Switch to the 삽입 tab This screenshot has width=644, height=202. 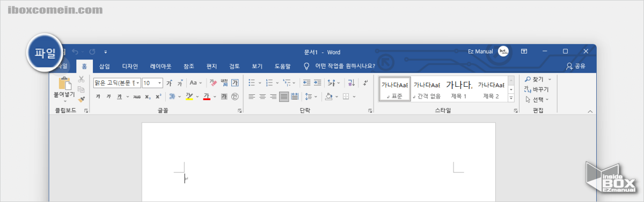104,66
